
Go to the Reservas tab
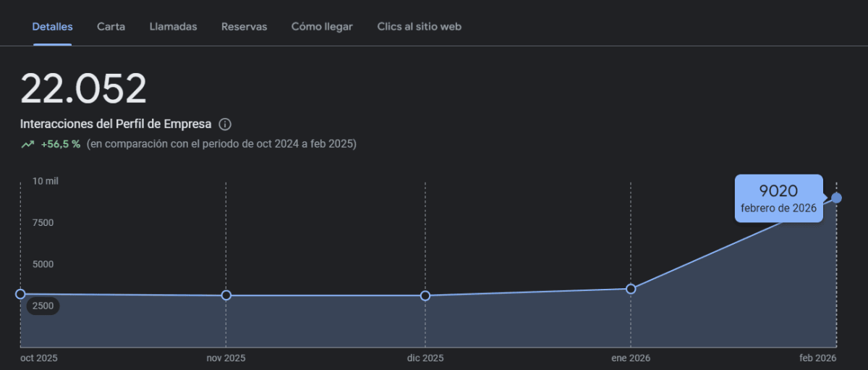244,27
